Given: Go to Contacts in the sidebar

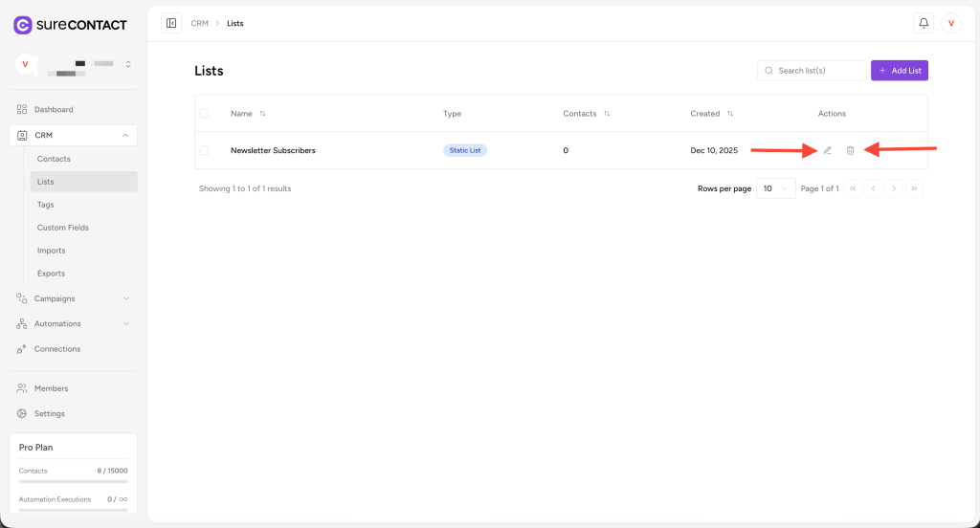Looking at the screenshot, I should (54, 159).
